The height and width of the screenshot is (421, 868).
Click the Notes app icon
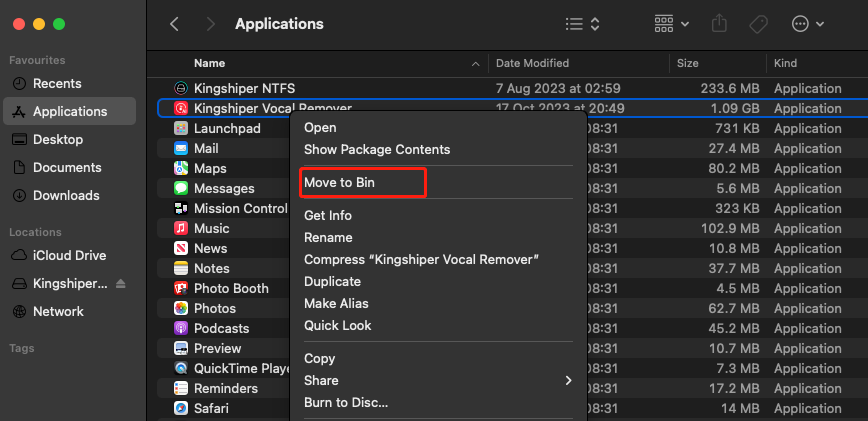[x=180, y=268]
